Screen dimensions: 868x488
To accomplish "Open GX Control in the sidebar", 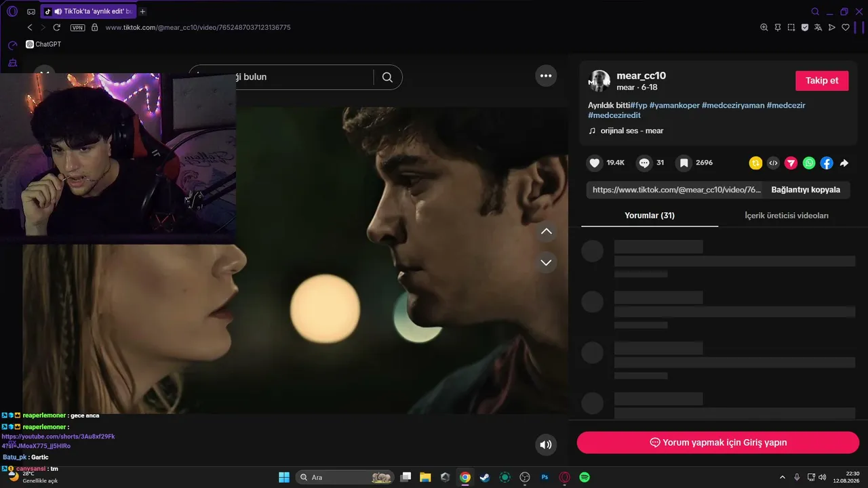I will pos(12,45).
